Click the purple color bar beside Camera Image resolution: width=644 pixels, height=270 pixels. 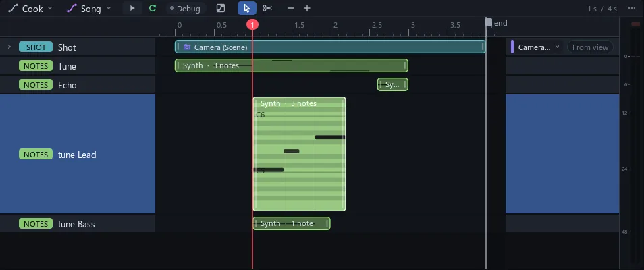point(512,47)
